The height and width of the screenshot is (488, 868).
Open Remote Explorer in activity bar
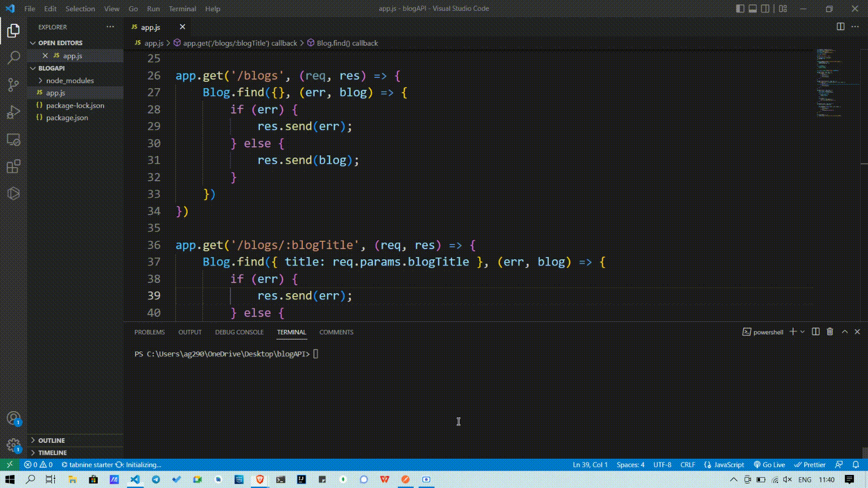14,140
